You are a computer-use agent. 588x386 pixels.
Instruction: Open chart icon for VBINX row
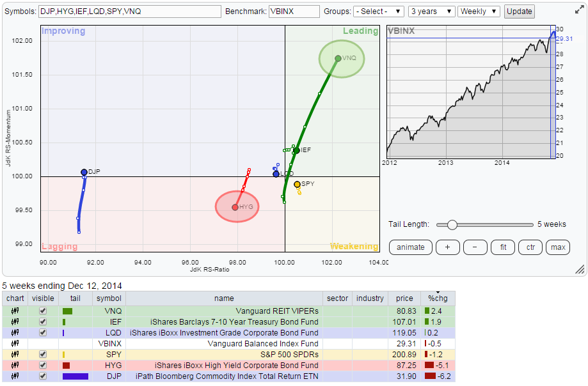tap(15, 343)
